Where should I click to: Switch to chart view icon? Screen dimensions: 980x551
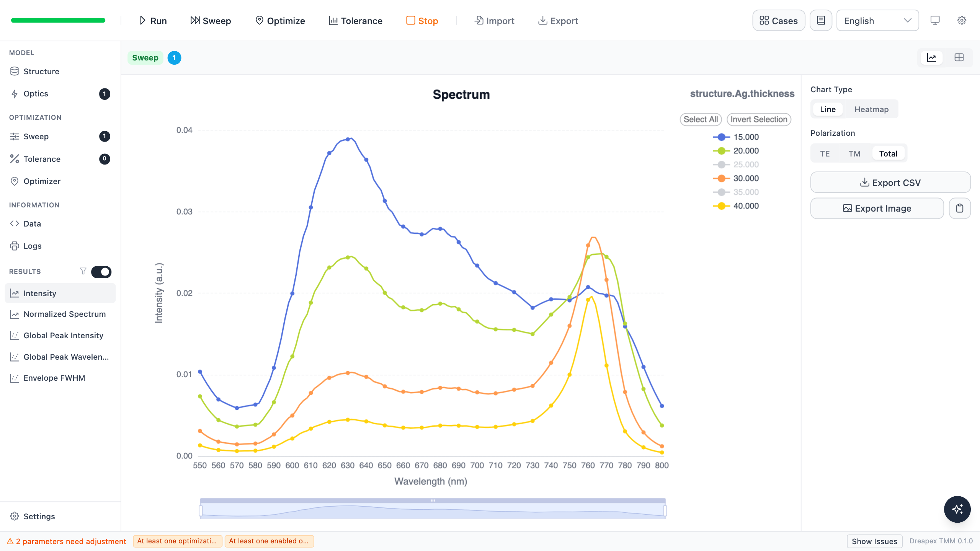click(x=931, y=58)
